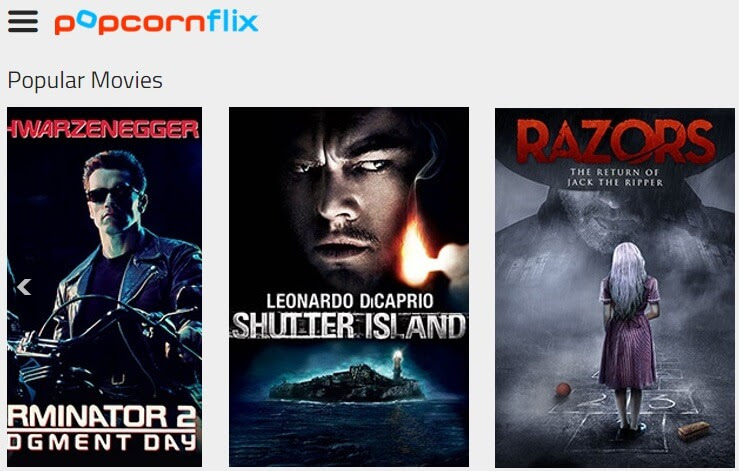This screenshot has width=739, height=471.
Task: Click The Return of Jack the Ripper subtitle
Action: click(x=615, y=177)
